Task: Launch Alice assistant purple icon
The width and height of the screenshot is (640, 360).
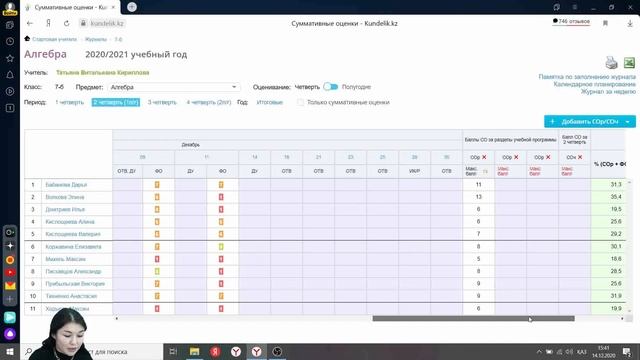Action: [10, 334]
